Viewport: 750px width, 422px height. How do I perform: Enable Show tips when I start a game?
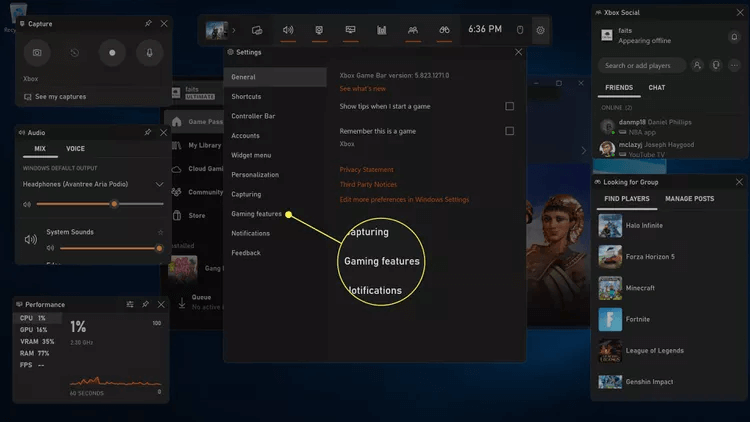tap(509, 106)
